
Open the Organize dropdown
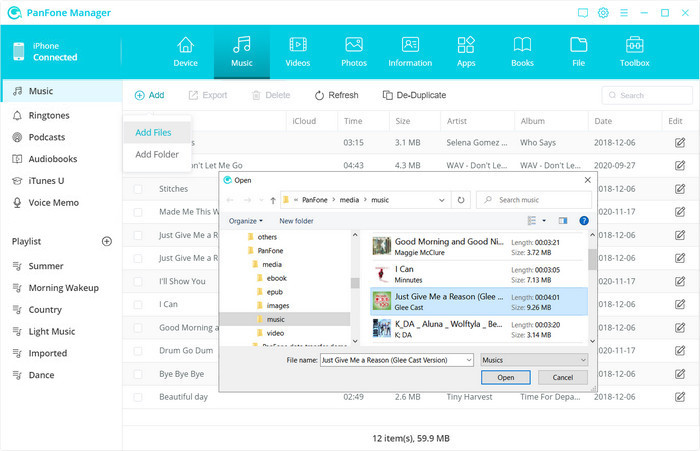(x=246, y=221)
